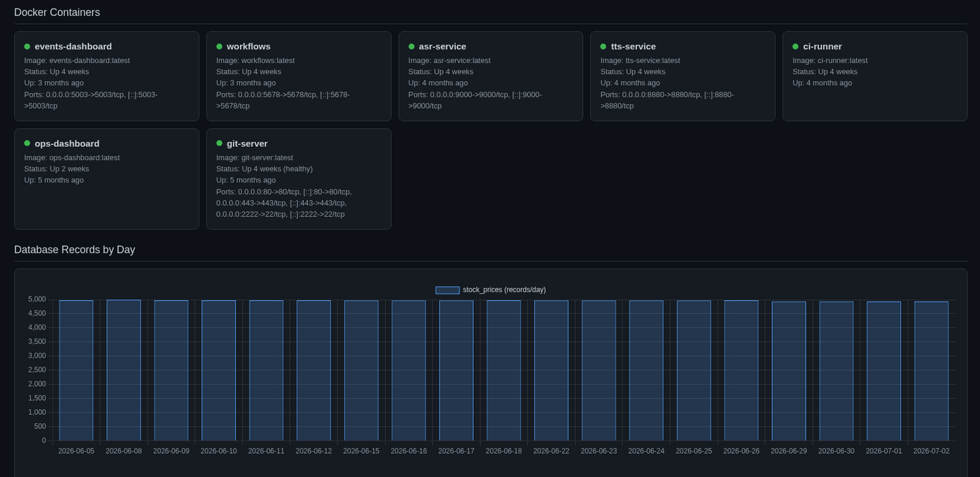Select the git-server container title
This screenshot has width=980, height=477.
pyautogui.click(x=247, y=143)
